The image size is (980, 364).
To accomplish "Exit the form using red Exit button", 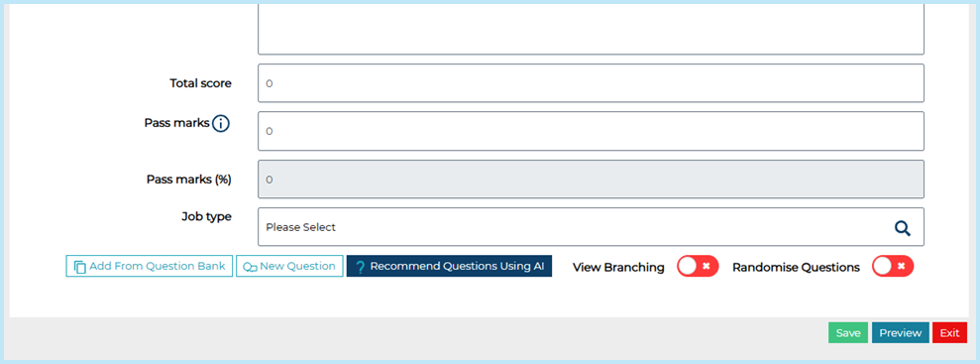I will [949, 332].
